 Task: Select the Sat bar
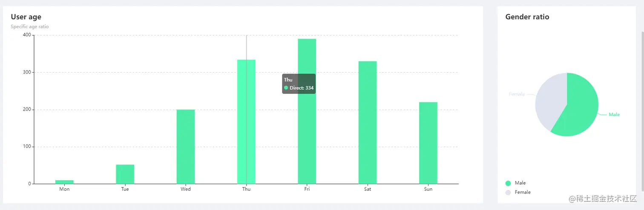tap(368, 122)
